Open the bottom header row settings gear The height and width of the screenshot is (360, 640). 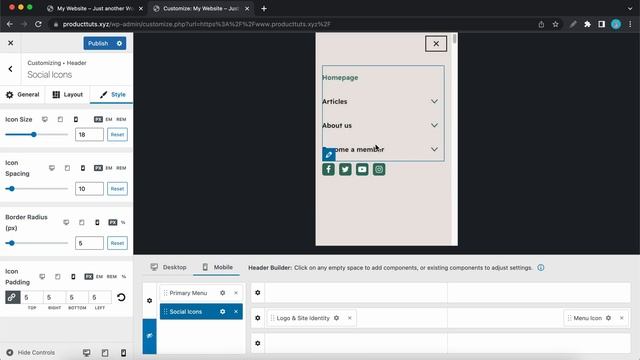point(258,343)
